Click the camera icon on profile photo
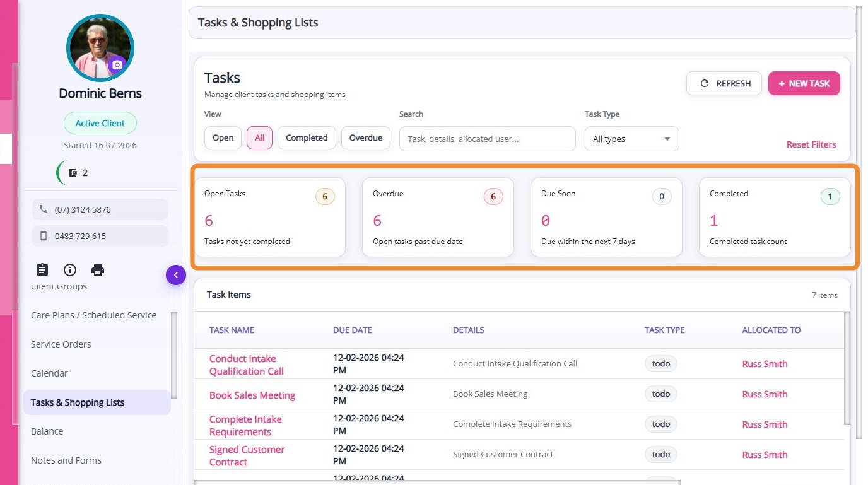Image resolution: width=868 pixels, height=485 pixels. [x=117, y=64]
